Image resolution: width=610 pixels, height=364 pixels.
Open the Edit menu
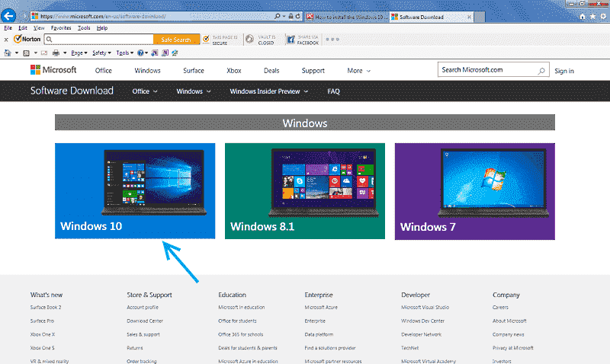(x=23, y=28)
